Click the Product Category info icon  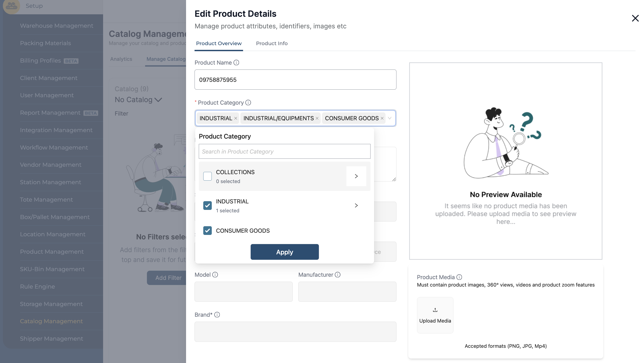[x=248, y=103]
